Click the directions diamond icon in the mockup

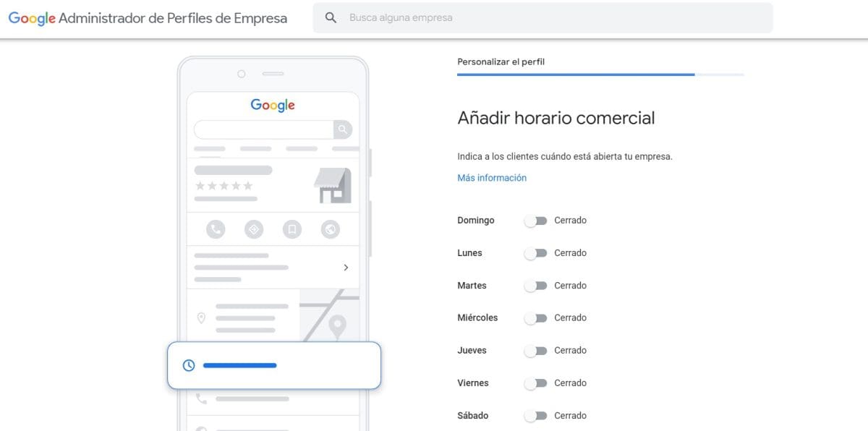254,230
